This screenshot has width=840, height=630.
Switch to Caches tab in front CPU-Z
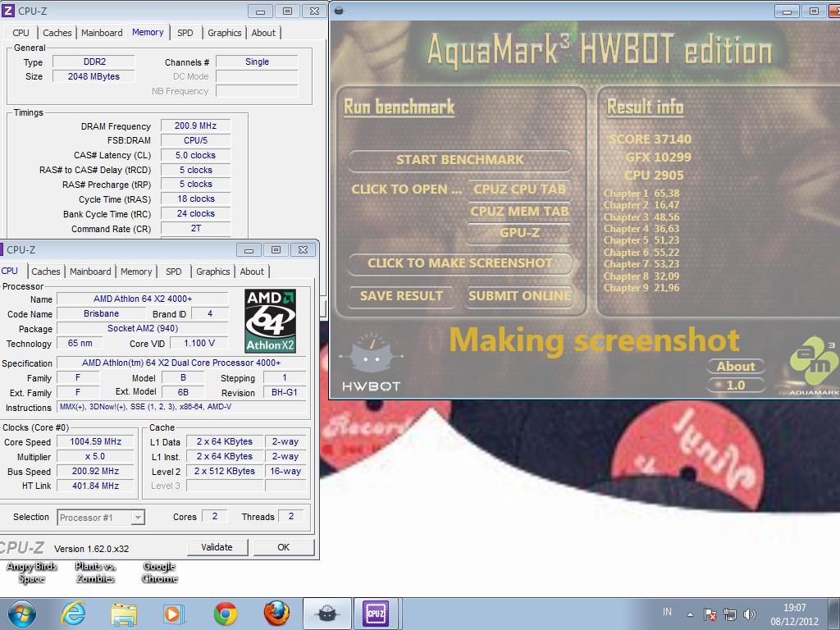click(46, 272)
